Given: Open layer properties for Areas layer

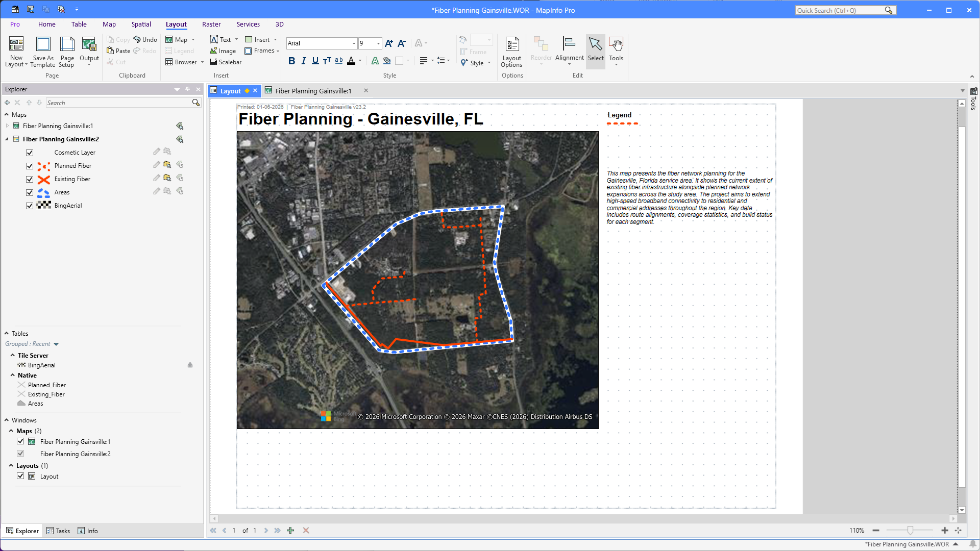Looking at the screenshot, I should coord(180,191).
